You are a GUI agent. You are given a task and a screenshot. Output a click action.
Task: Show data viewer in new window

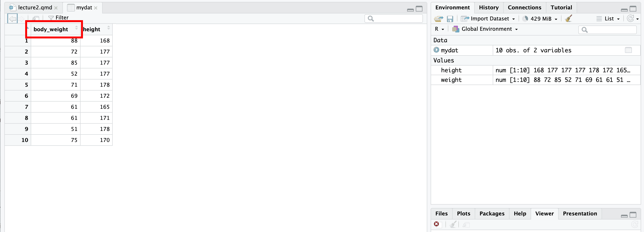pyautogui.click(x=36, y=18)
